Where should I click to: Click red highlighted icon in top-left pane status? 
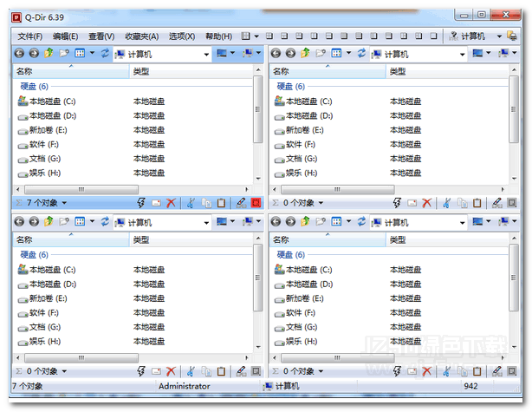click(x=256, y=203)
